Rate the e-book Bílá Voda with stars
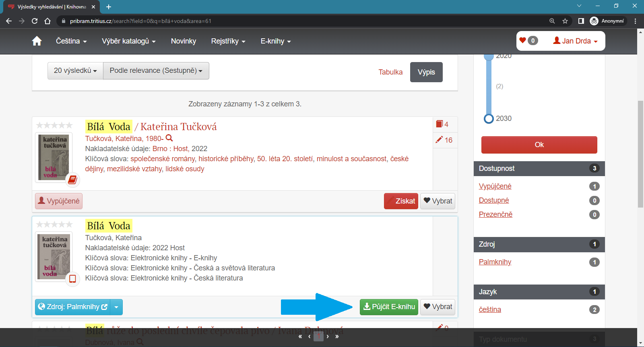This screenshot has height=347, width=644. 54,224
